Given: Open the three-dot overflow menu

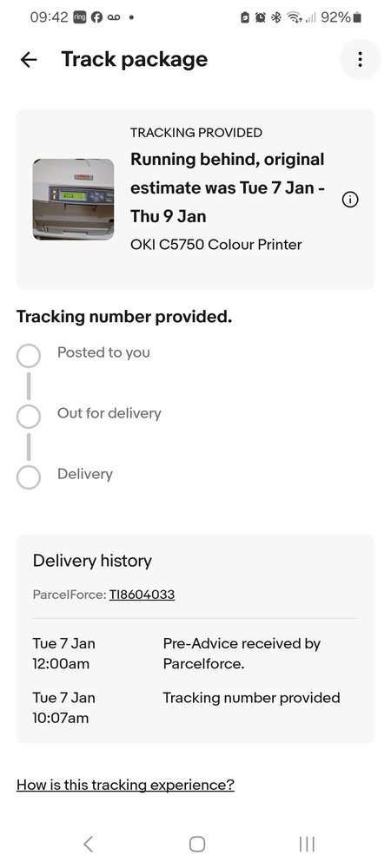Looking at the screenshot, I should pos(360,59).
